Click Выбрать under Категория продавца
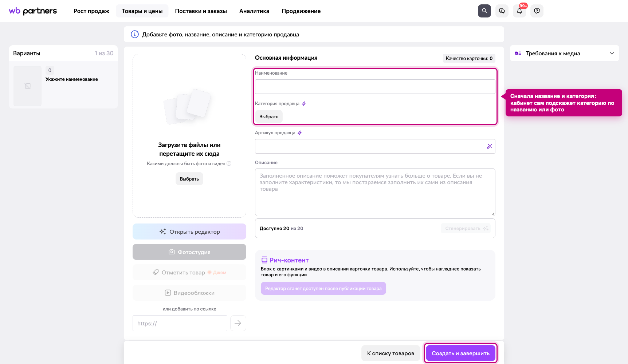Image resolution: width=628 pixels, height=364 pixels. click(x=269, y=116)
